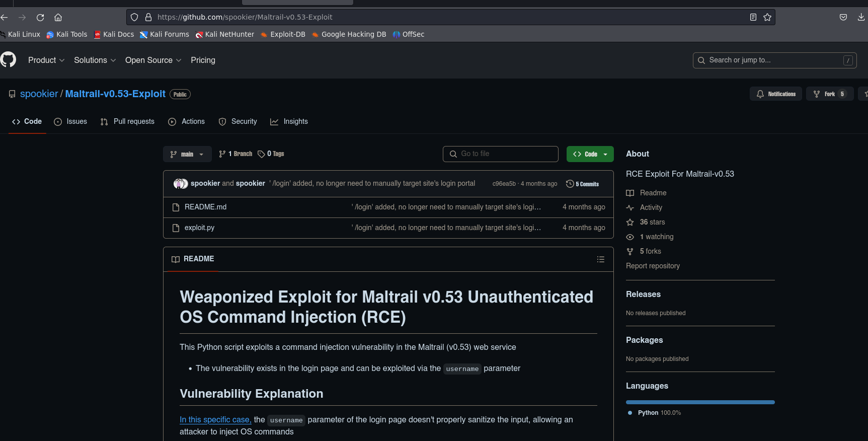Bookmark this page with the star icon

tap(767, 17)
